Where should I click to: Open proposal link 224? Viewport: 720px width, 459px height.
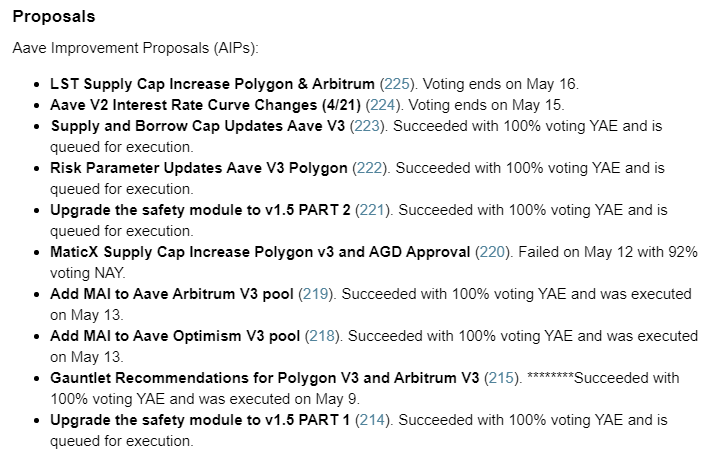[x=382, y=105]
